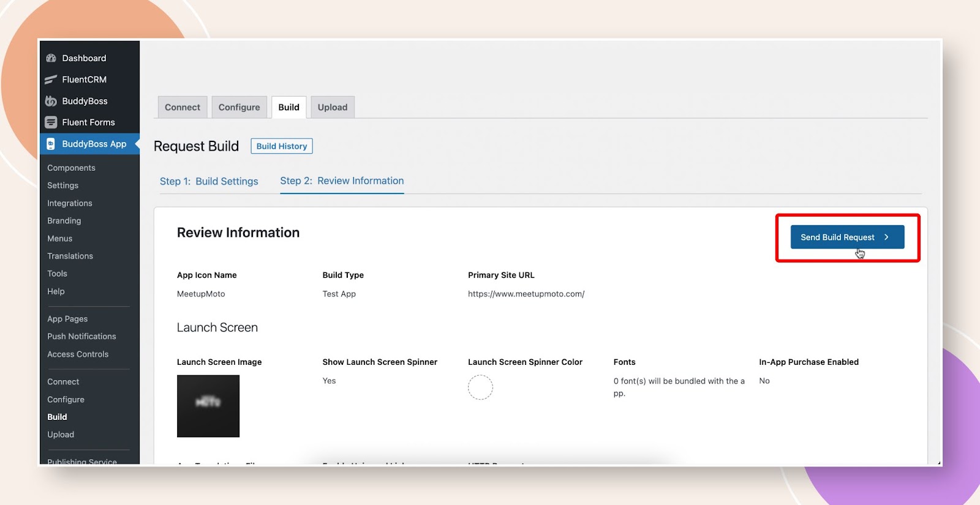
Task: Click the BuddyBoss App phone icon
Action: pos(51,144)
